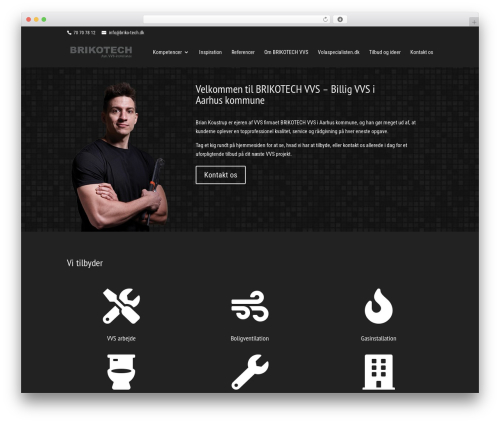Click the info email address link
The width and height of the screenshot is (500, 423).
tap(126, 33)
